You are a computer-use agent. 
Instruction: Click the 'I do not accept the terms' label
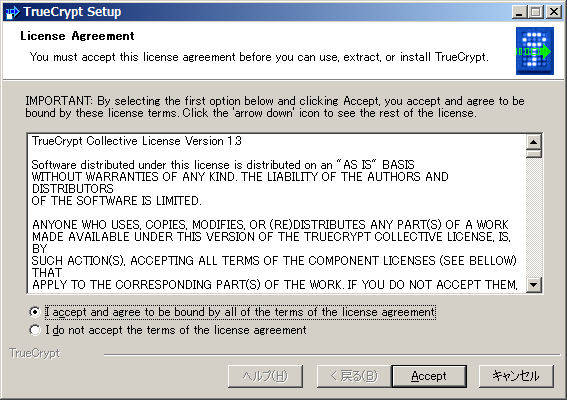[x=176, y=330]
